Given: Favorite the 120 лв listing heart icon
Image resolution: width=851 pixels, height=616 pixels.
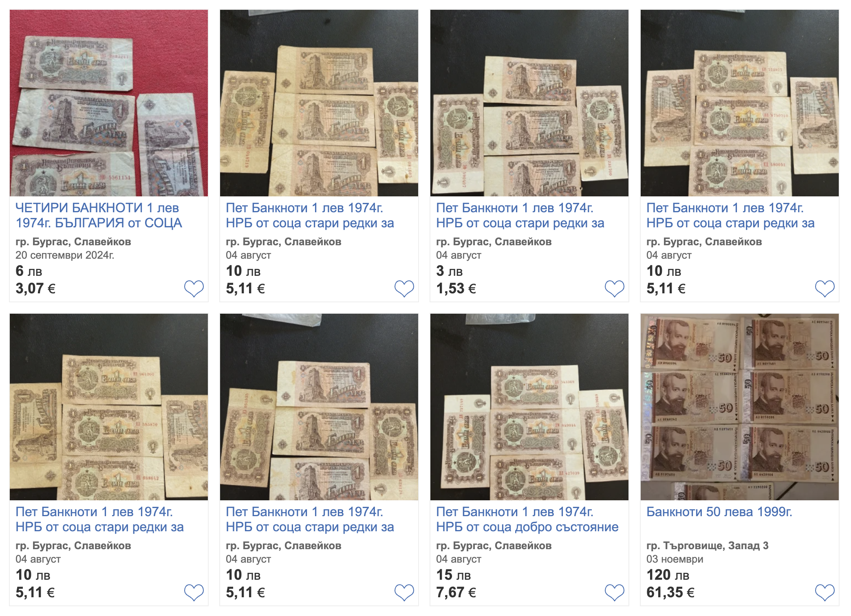Looking at the screenshot, I should tap(825, 592).
